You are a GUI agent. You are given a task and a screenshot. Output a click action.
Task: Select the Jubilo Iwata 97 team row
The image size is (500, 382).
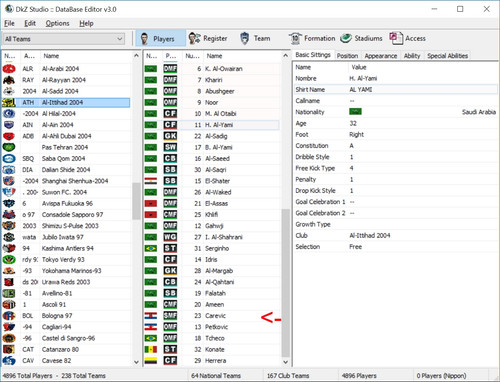tap(66, 237)
